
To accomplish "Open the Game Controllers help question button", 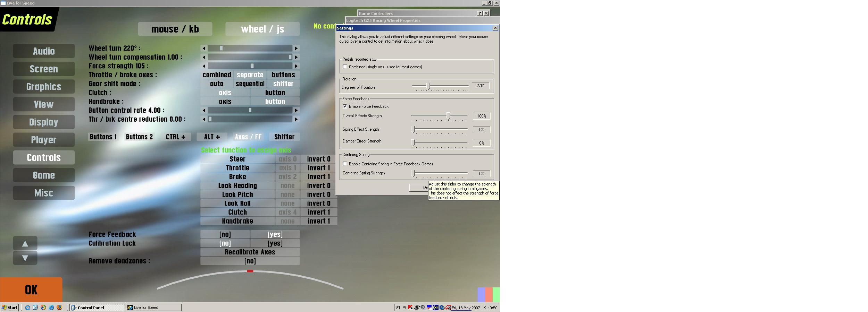I will (x=480, y=13).
